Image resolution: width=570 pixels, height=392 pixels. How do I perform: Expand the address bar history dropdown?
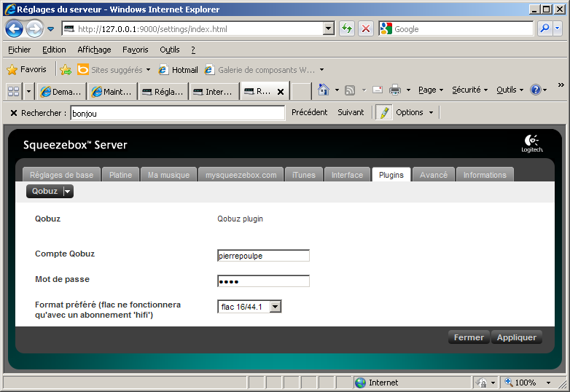coord(329,28)
